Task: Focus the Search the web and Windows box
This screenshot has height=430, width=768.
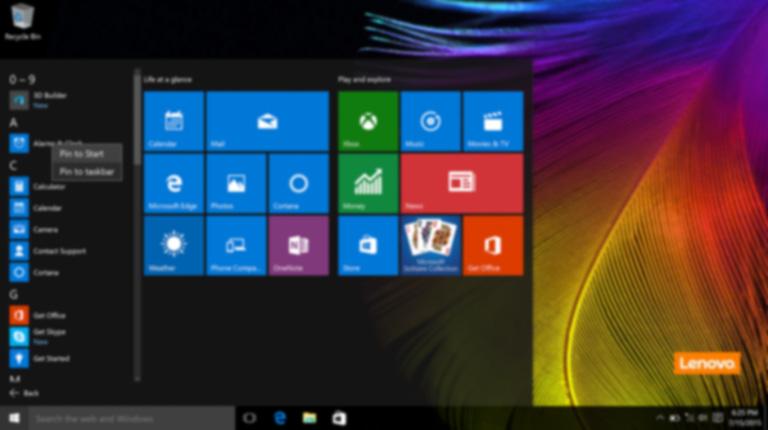Action: tap(131, 419)
